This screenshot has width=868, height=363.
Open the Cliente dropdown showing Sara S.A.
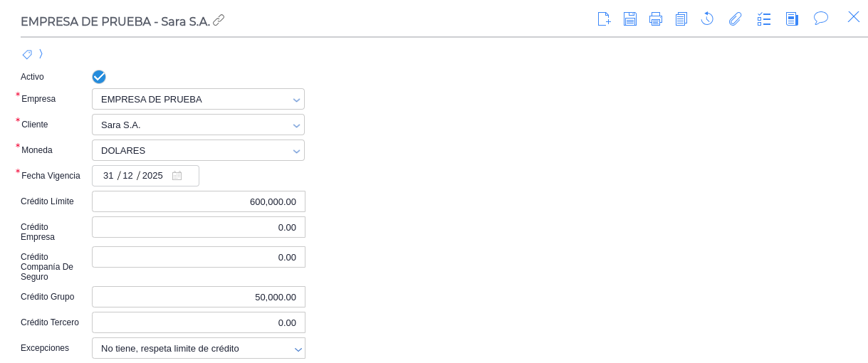pos(296,125)
